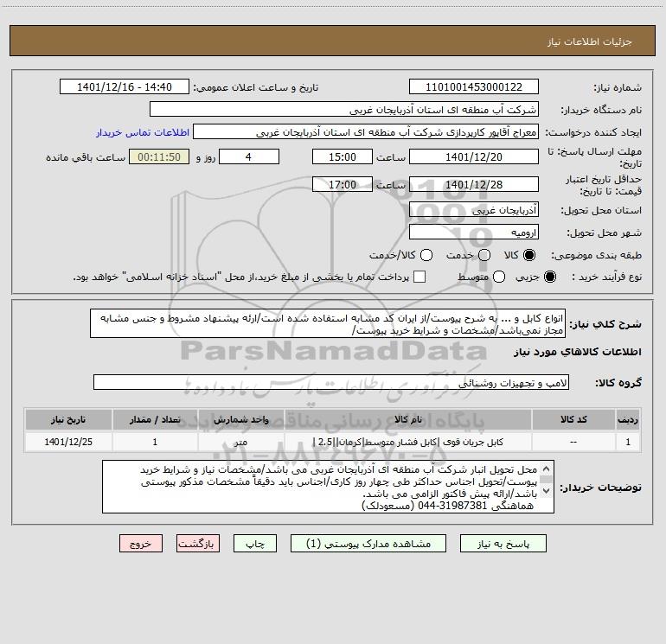666x644 pixels.
Task: Click the remaining time field 00:11:50
Action: pos(159,156)
